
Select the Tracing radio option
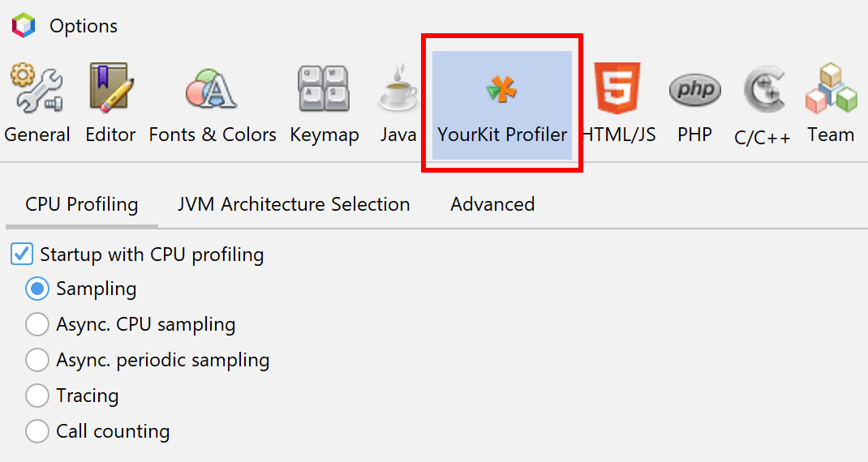point(37,396)
